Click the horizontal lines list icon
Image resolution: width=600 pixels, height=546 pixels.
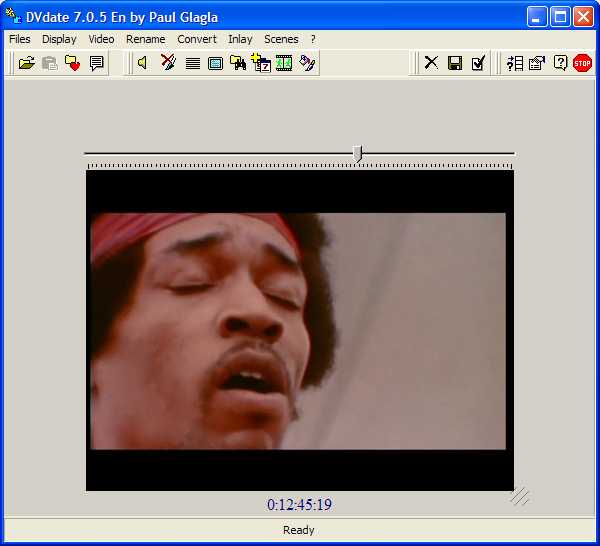click(x=192, y=63)
